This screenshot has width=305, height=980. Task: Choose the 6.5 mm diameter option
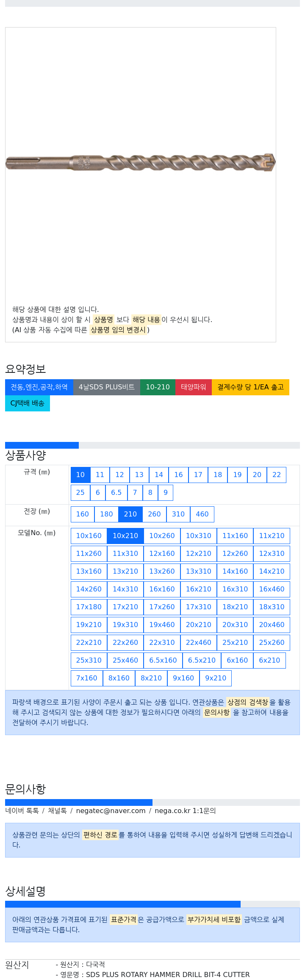point(116,492)
